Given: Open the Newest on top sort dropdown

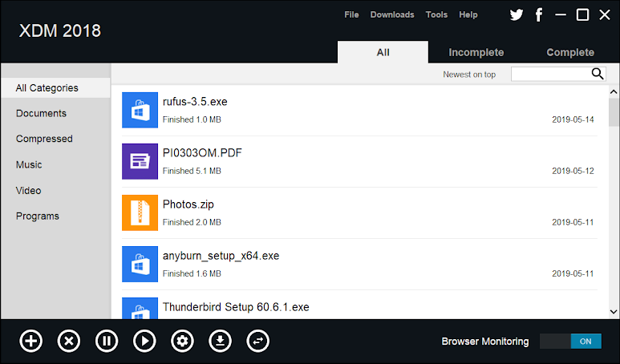Looking at the screenshot, I should click(x=469, y=75).
